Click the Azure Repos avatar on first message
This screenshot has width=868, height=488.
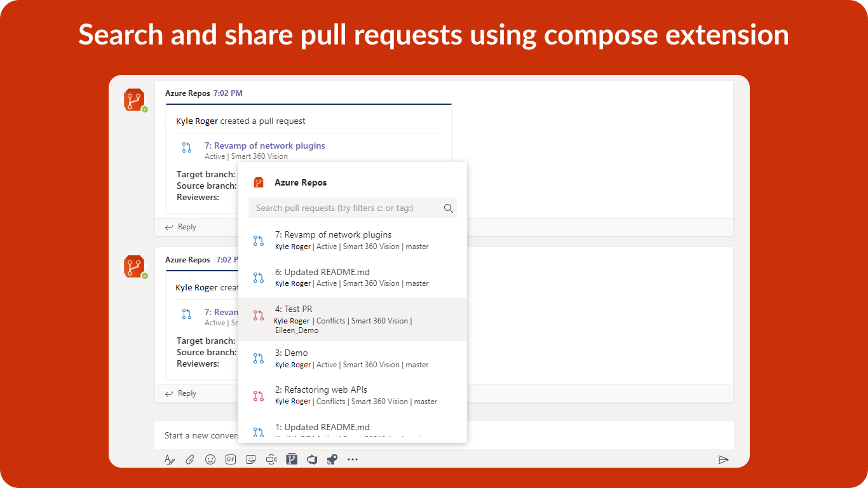[x=135, y=100]
